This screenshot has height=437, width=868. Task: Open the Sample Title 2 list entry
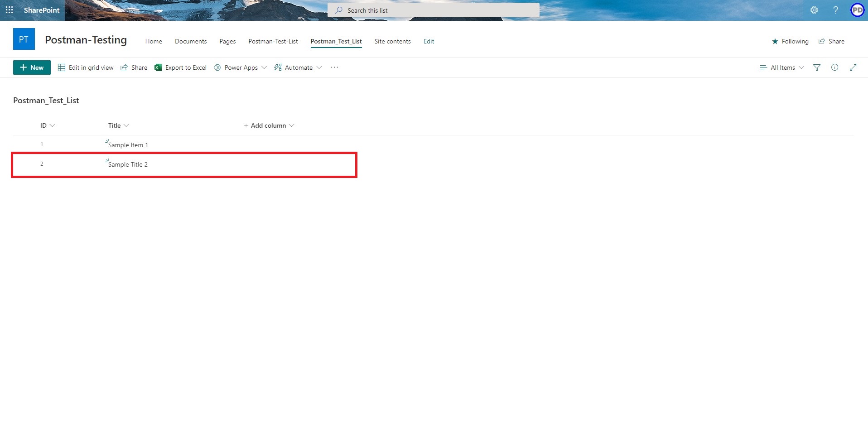click(x=128, y=164)
